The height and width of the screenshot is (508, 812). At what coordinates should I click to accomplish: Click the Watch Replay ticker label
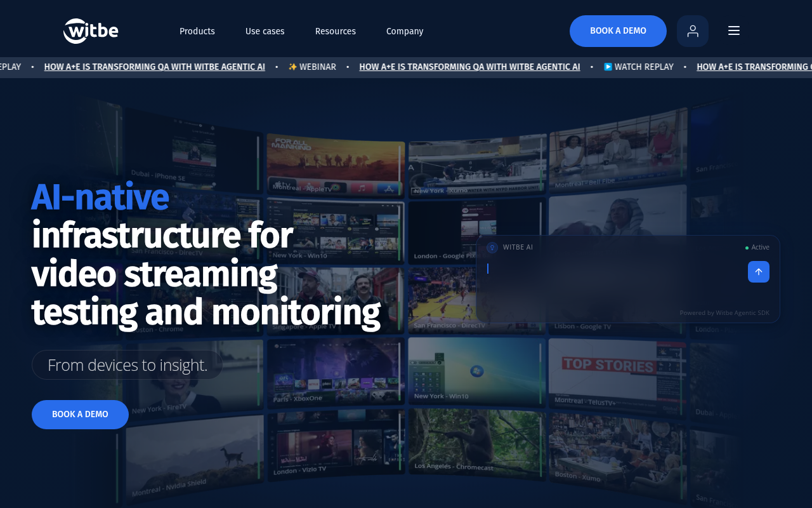(x=639, y=67)
